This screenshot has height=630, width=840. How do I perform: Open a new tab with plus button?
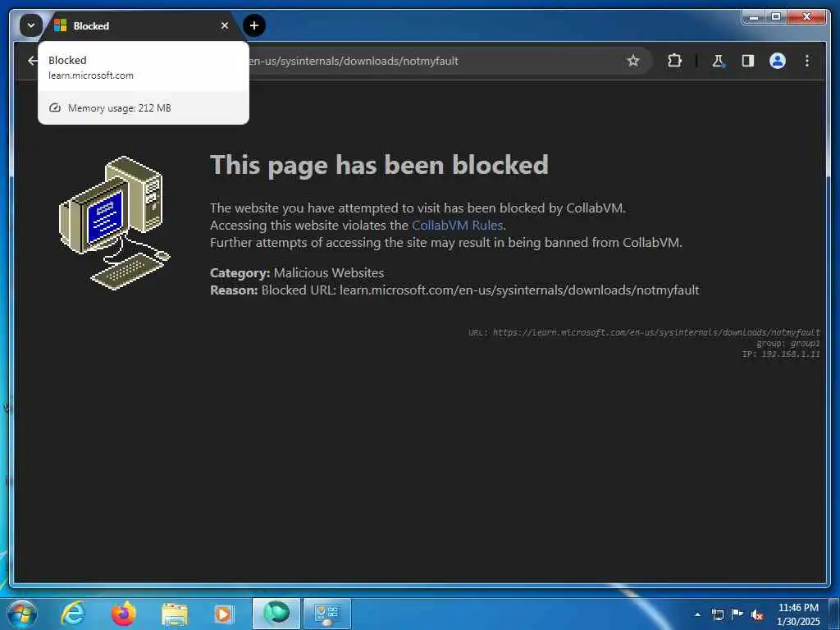click(x=254, y=25)
